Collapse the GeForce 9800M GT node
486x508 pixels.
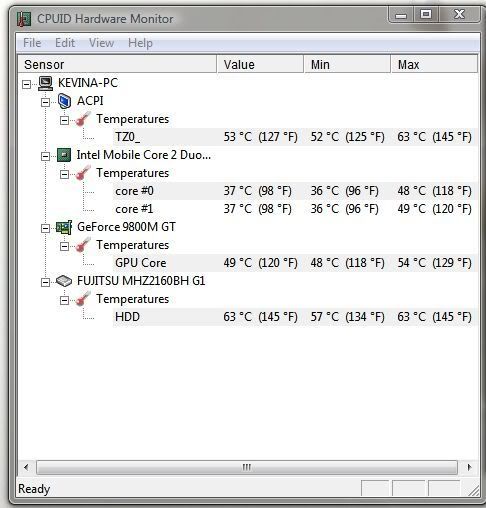pos(45,228)
